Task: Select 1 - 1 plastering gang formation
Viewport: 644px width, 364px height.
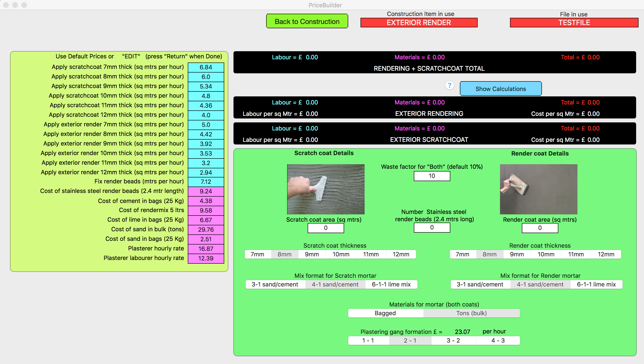Action: [368, 341]
